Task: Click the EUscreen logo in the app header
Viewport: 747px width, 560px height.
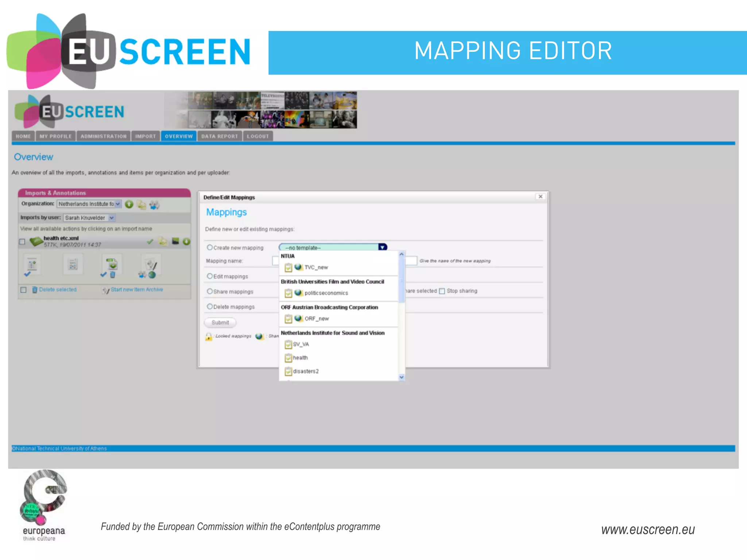Action: coord(70,111)
